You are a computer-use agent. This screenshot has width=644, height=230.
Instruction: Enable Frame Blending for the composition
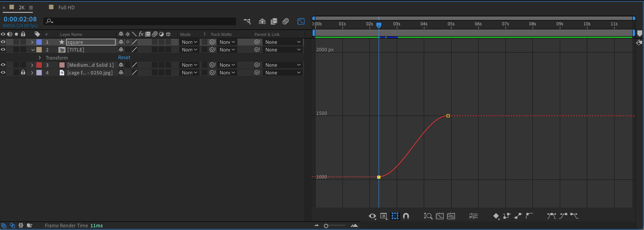[274, 21]
